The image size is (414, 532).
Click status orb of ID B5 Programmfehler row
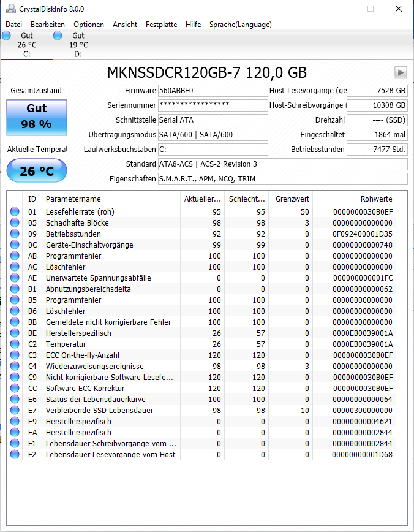pos(15,300)
